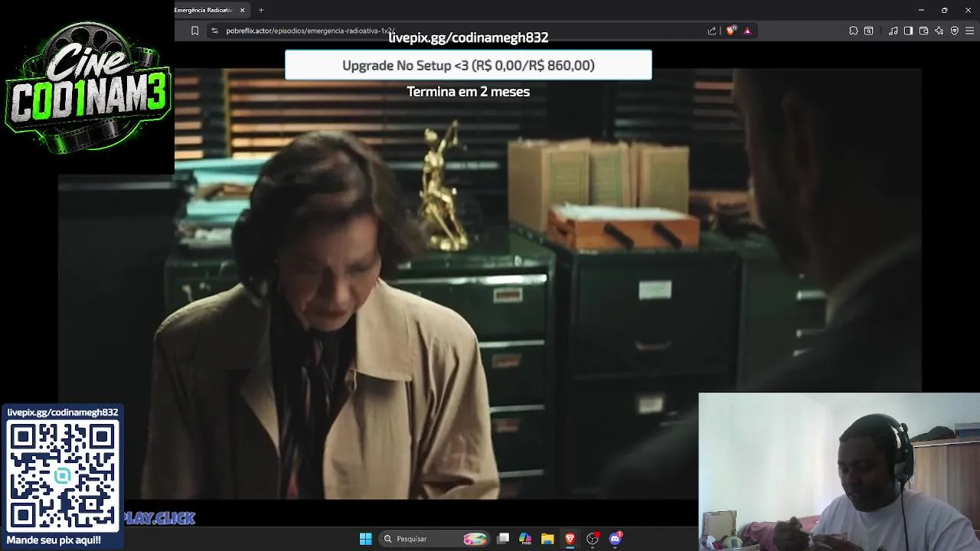The height and width of the screenshot is (551, 980).
Task: Open Microsoft 365 Copilot taskbar icon
Action: click(525, 539)
